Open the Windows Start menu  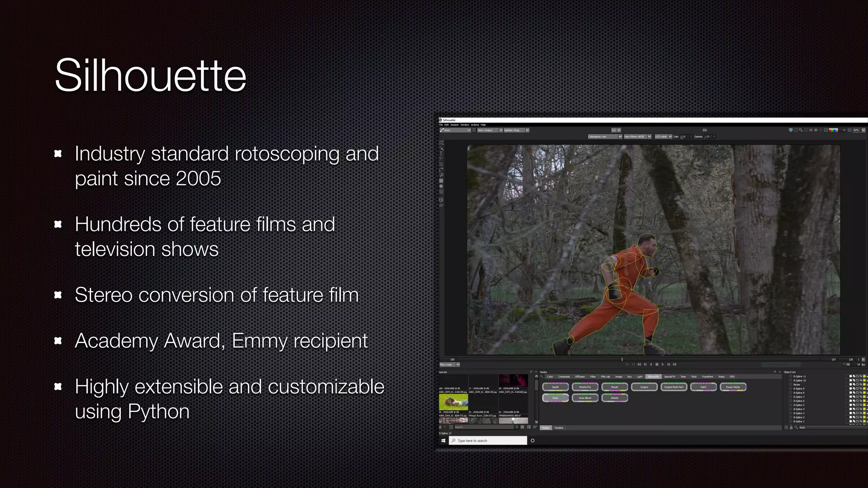(443, 441)
